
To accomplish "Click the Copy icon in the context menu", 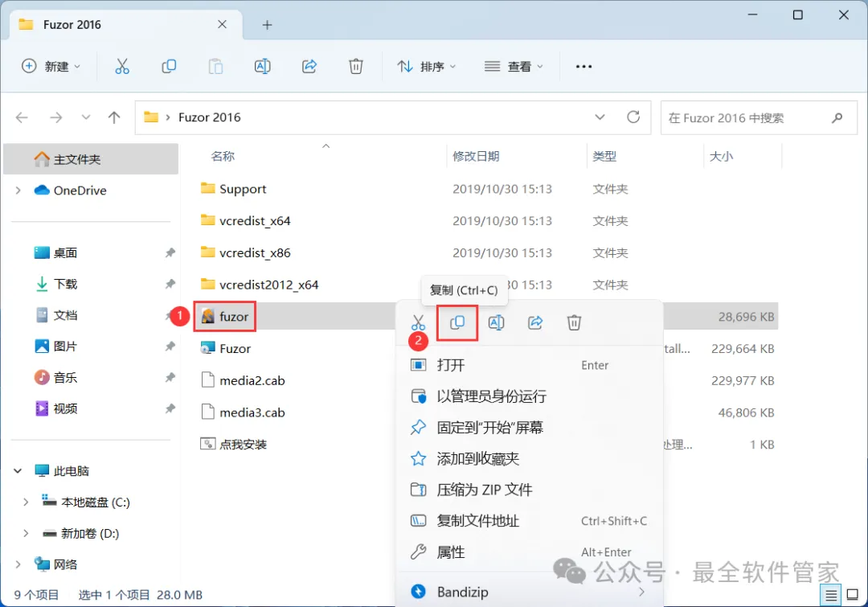I will [457, 322].
